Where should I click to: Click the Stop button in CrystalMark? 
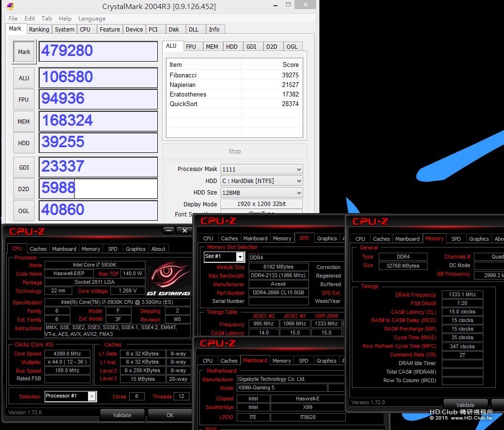[235, 151]
